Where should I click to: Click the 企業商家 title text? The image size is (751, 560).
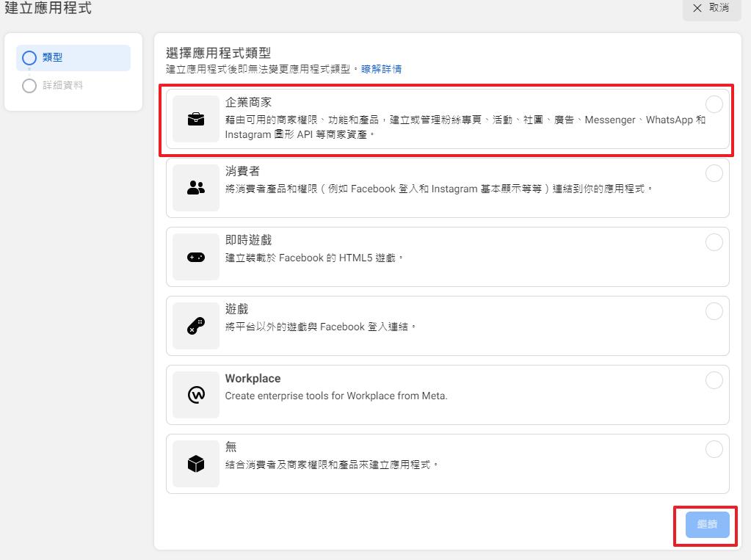point(248,103)
